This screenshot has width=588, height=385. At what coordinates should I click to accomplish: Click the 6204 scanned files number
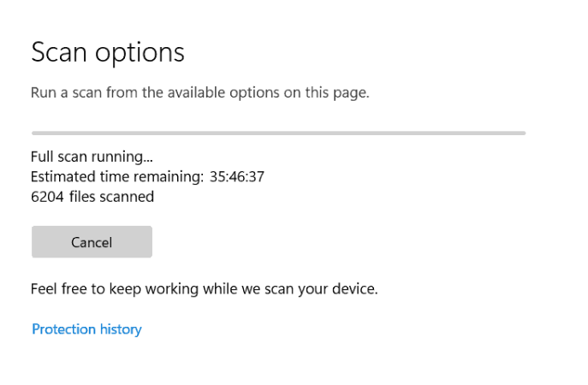pos(47,197)
